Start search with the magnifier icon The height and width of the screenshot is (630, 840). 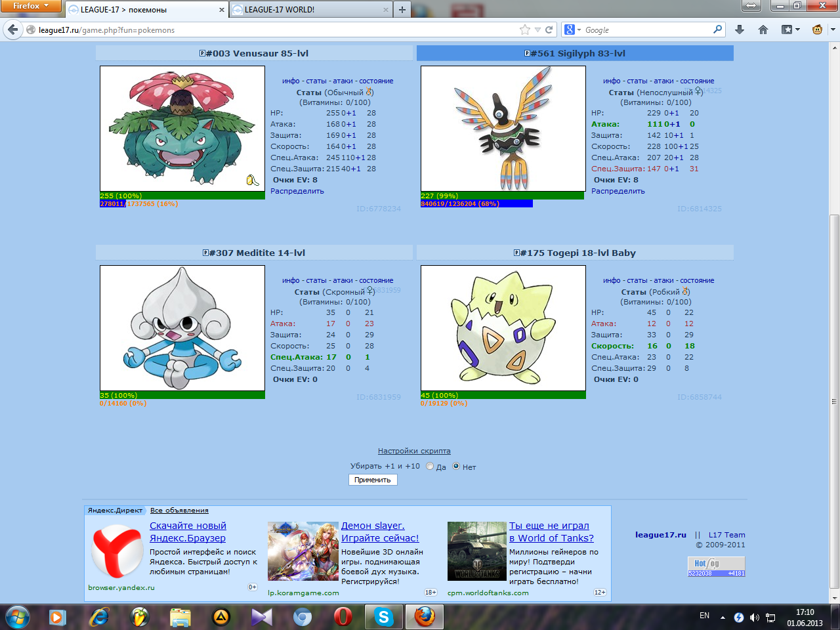(717, 30)
